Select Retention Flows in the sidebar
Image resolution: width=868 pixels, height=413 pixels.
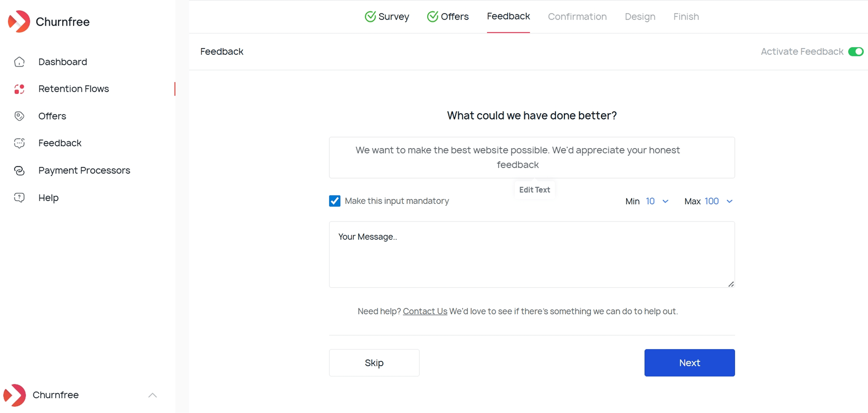[x=73, y=89]
